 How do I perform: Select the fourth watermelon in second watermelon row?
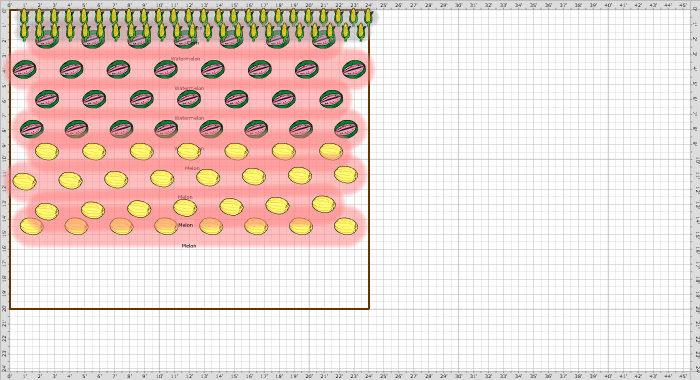(x=166, y=69)
